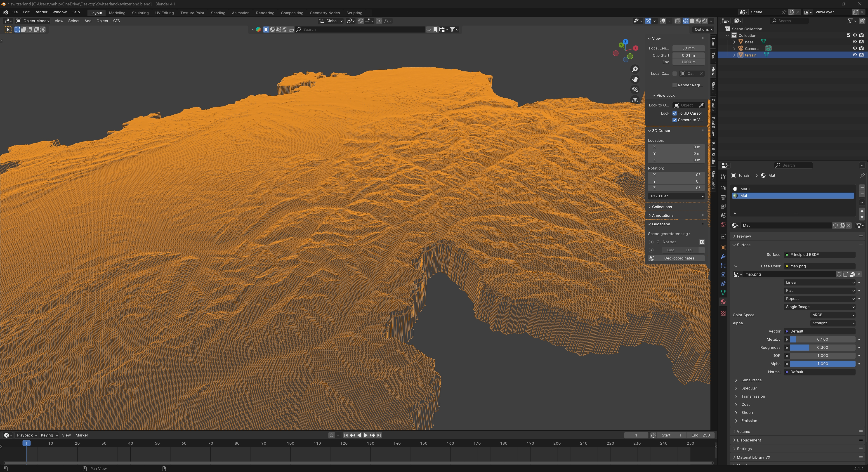Open the Color Space sRGB dropdown

832,315
